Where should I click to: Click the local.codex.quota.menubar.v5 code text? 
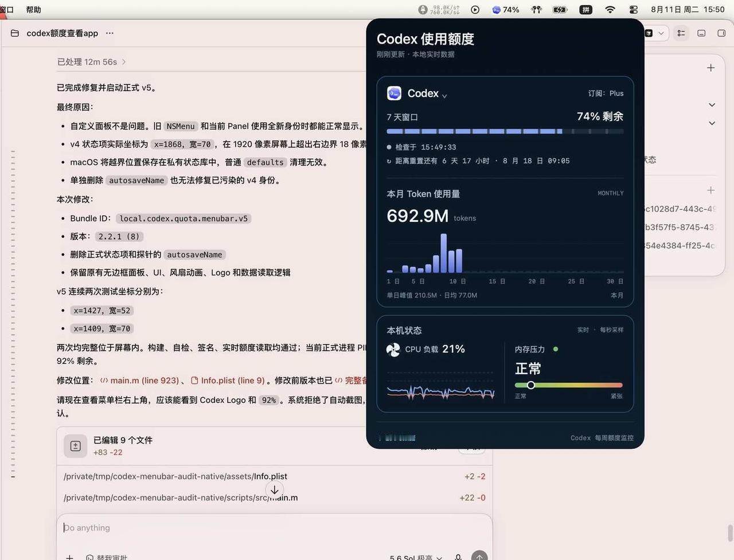183,218
